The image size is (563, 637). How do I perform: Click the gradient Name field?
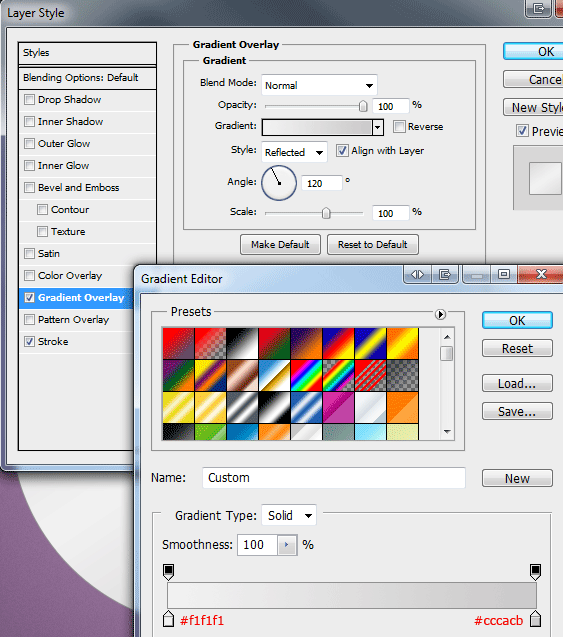[x=334, y=478]
